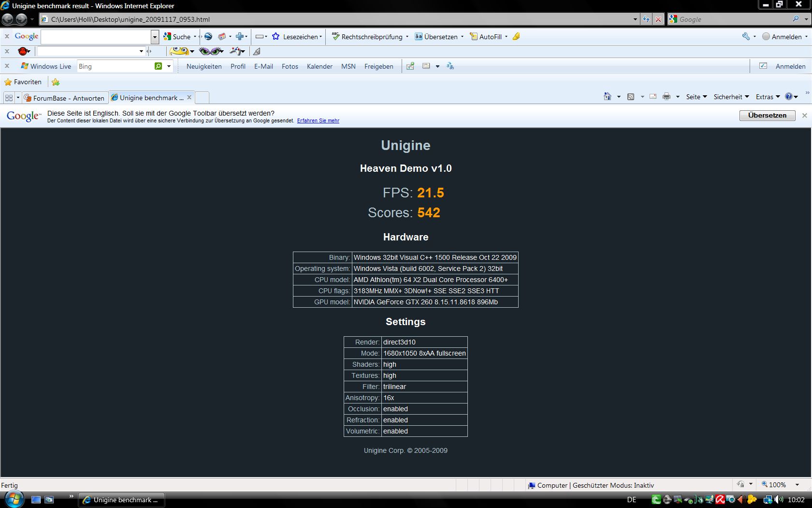Click the add to favorites bar star icon
812x508 pixels.
coord(56,82)
